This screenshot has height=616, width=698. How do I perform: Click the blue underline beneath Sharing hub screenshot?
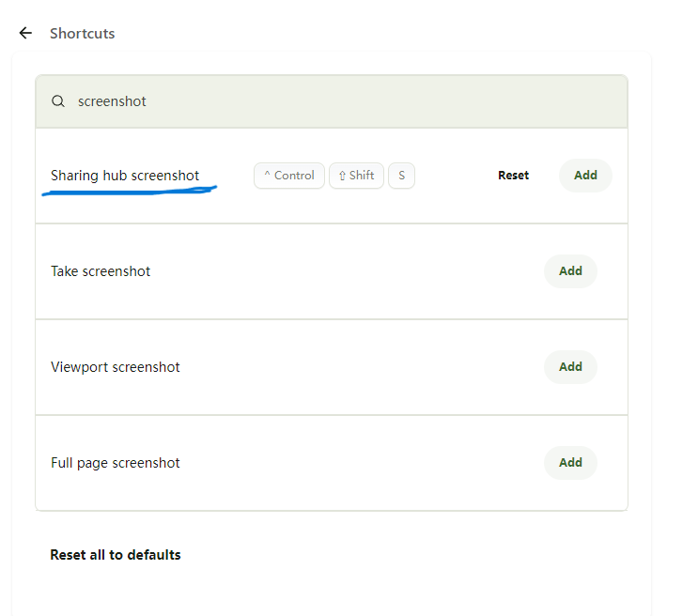(129, 192)
